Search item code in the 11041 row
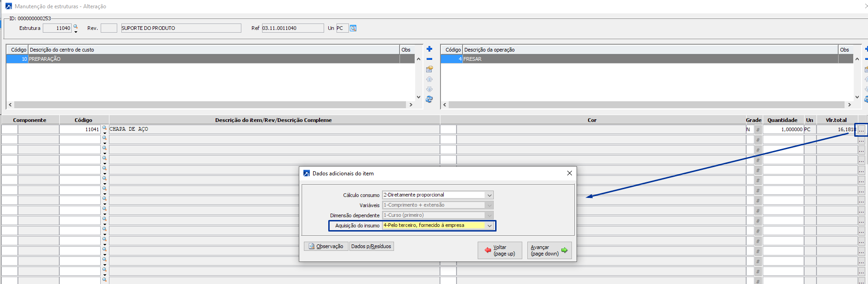The image size is (868, 284). click(x=104, y=128)
